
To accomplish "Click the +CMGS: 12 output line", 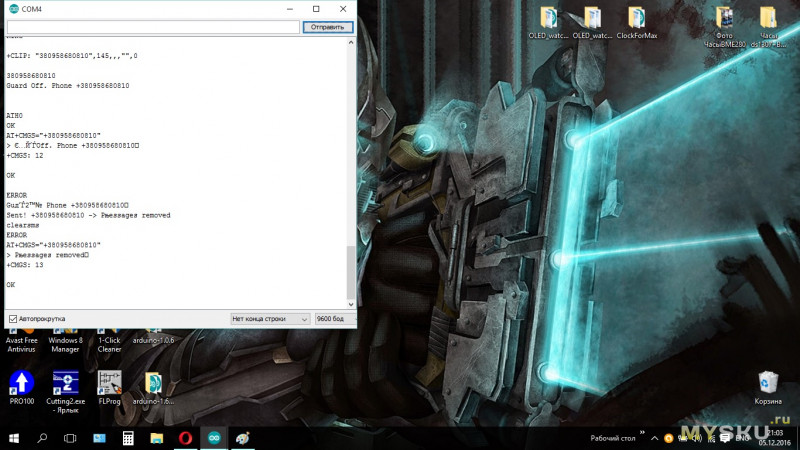I will [x=25, y=156].
